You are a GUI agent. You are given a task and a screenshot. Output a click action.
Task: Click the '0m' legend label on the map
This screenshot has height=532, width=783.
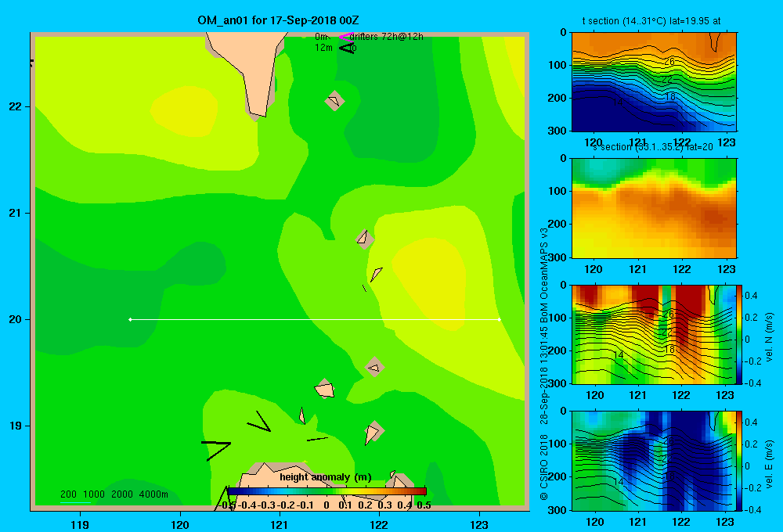[x=321, y=37]
